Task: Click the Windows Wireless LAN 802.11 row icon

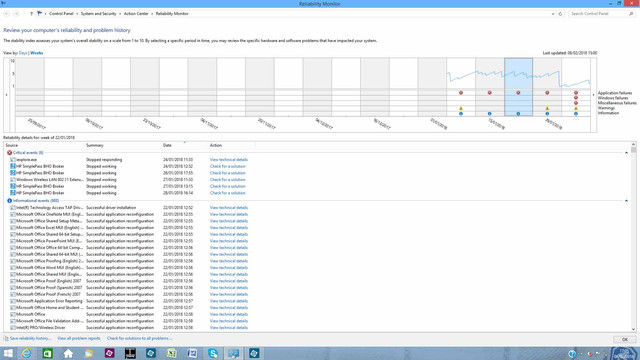Action: 13,180
